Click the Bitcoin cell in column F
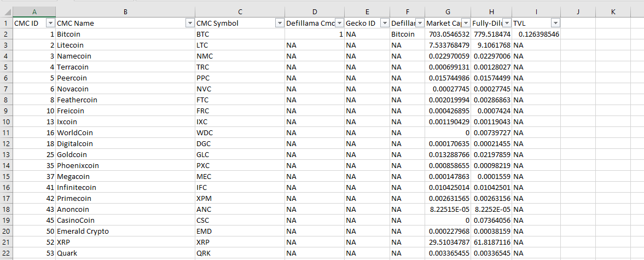The height and width of the screenshot is (260, 644). 408,34
